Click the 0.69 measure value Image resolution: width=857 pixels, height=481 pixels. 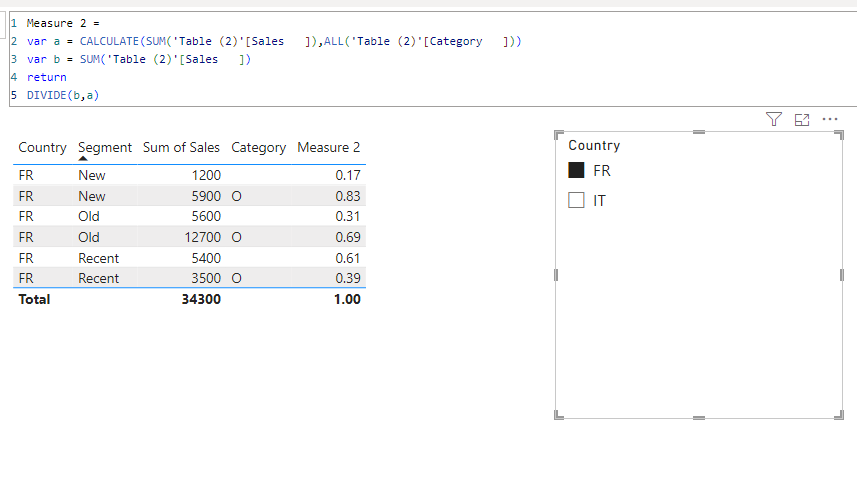pos(348,237)
